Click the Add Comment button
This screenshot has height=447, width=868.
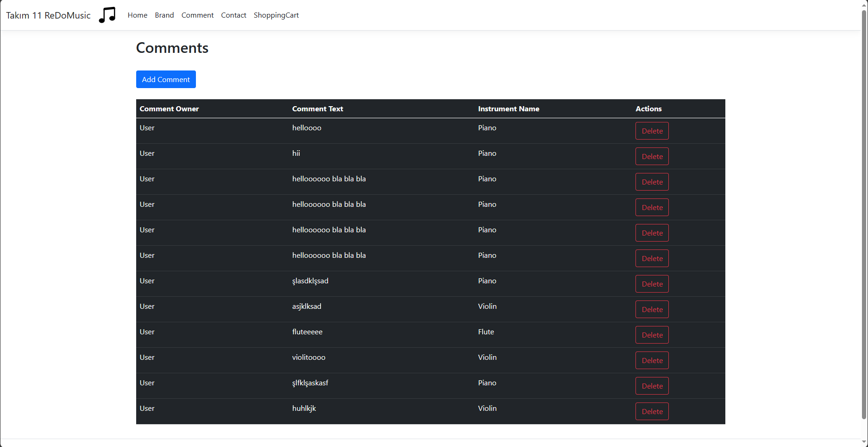tap(166, 79)
